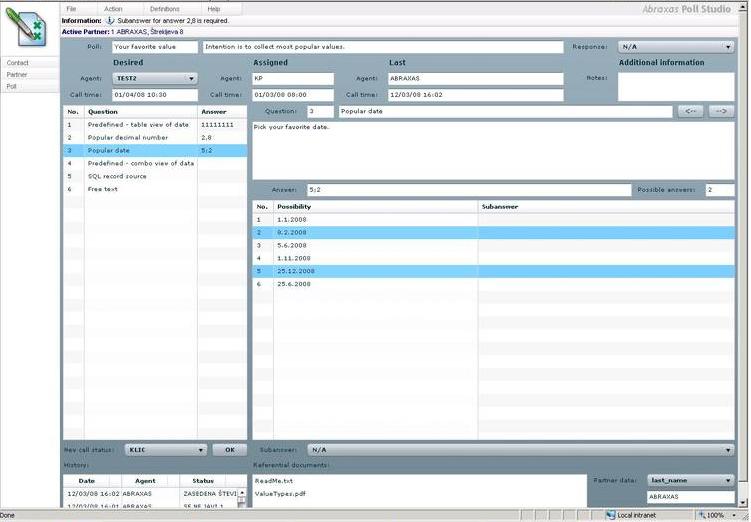The height and width of the screenshot is (522, 751).
Task: Switch to the Contact sidebar tab
Action: pos(30,63)
